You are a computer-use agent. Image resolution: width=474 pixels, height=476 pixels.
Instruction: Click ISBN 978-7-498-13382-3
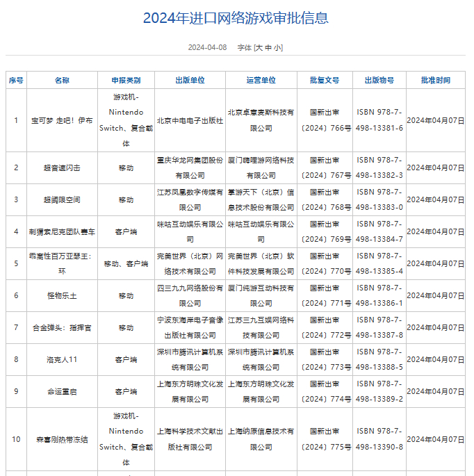379,168
